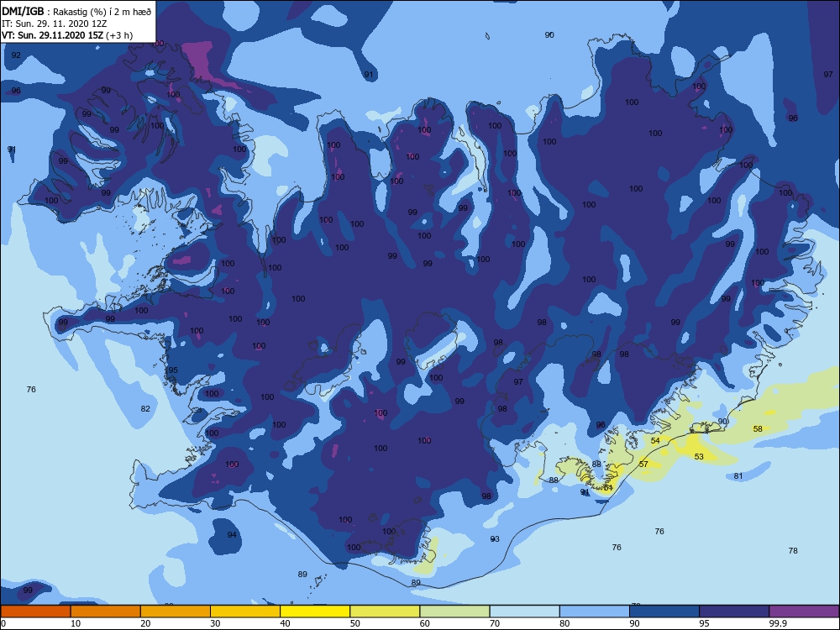Click the '60' legend tick label
Image resolution: width=840 pixels, height=630 pixels.
tap(425, 623)
